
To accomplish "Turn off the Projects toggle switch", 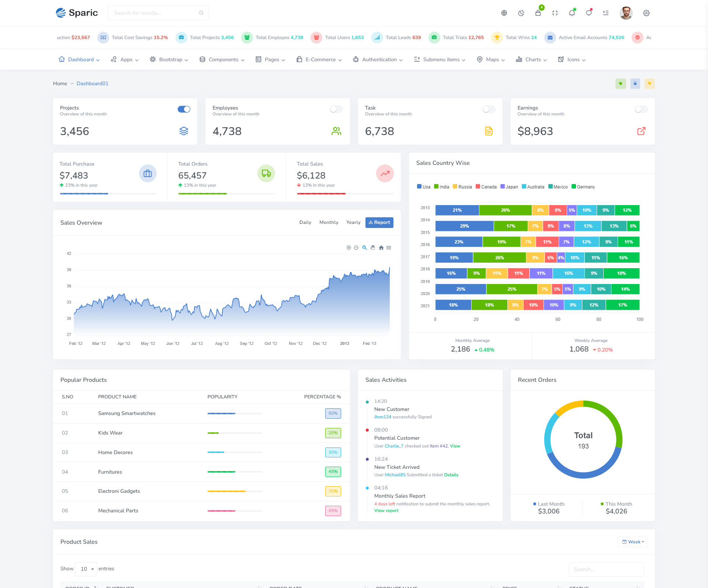I will point(184,109).
